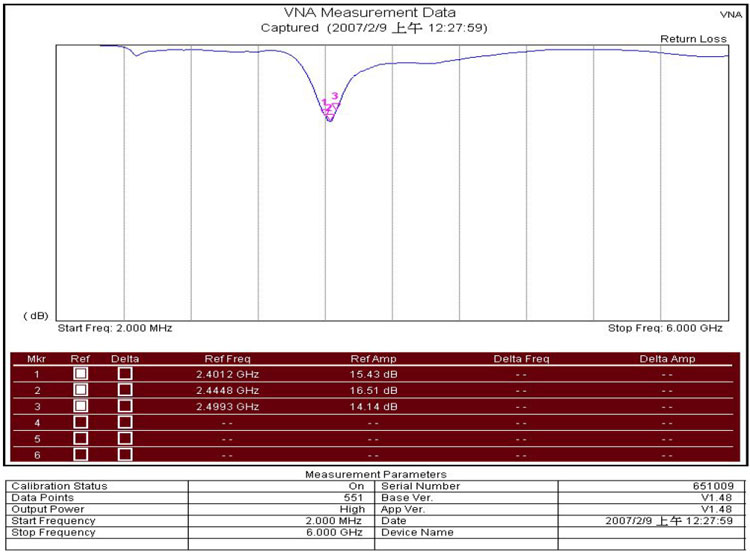This screenshot has width=750, height=553.
Task: Click the Mkr column header
Action: pyautogui.click(x=37, y=359)
